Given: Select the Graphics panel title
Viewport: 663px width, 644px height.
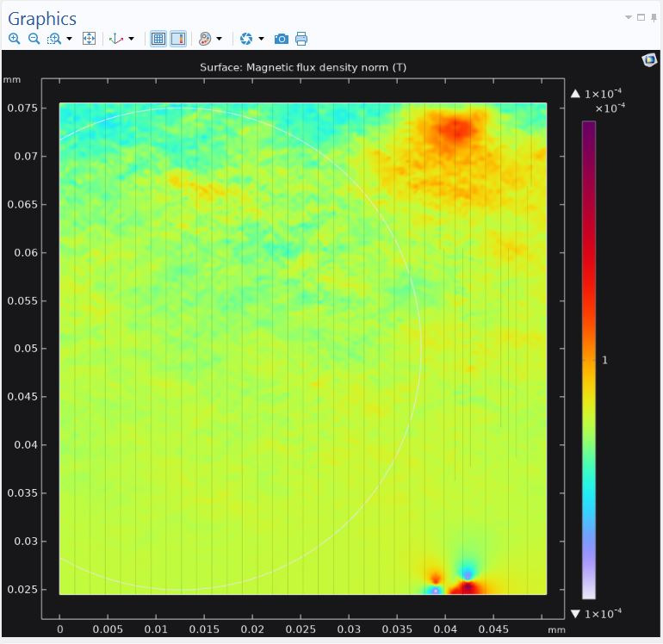Looking at the screenshot, I should [x=41, y=18].
